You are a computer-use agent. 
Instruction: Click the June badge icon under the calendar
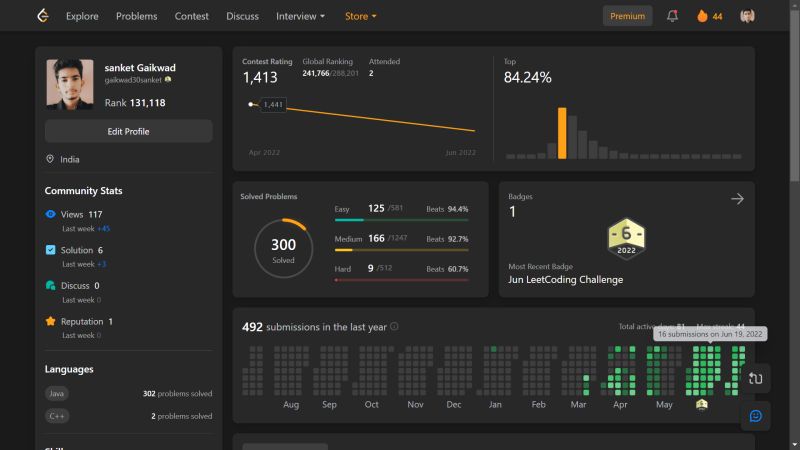coord(702,405)
